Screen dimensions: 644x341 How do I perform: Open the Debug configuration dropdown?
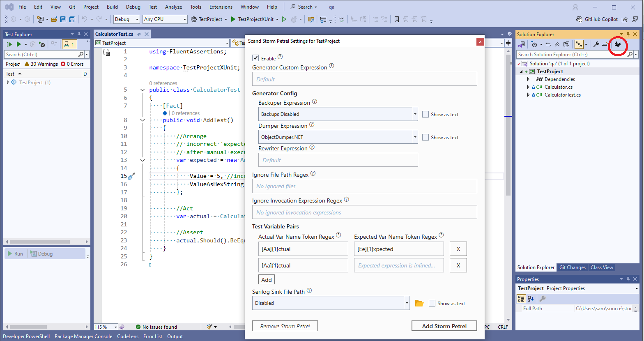coord(127,19)
